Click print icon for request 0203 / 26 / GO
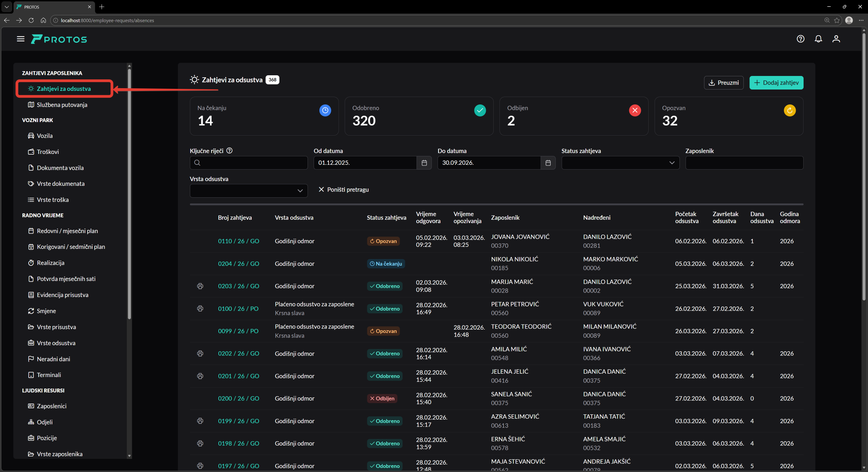Screen dimensions: 868x472 200,286
